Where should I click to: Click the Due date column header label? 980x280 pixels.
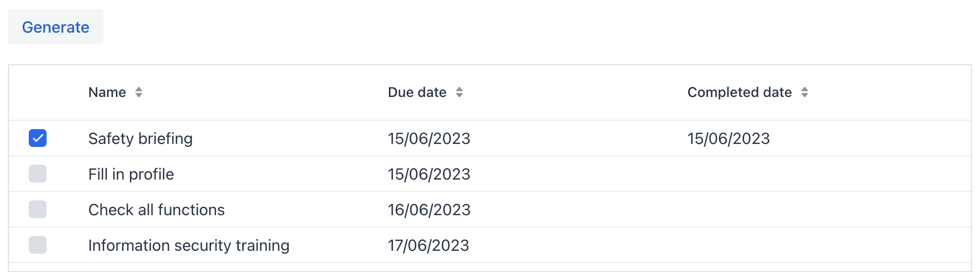click(417, 93)
